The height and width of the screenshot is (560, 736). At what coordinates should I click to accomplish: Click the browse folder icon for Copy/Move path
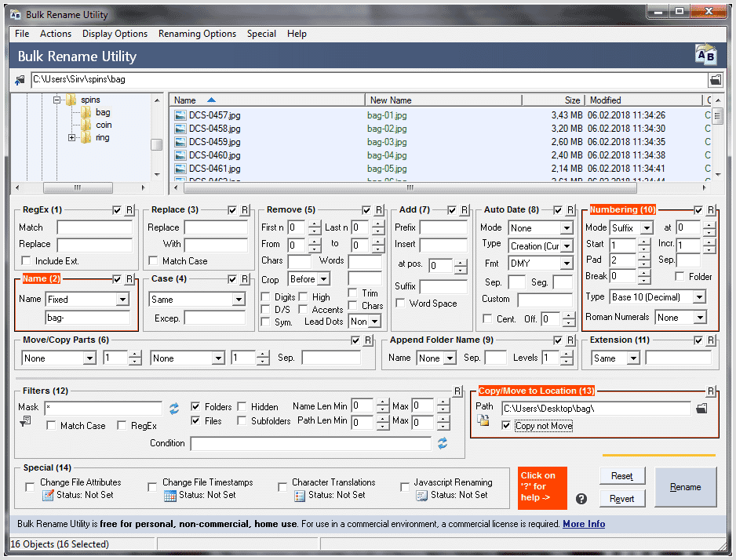pyautogui.click(x=701, y=409)
